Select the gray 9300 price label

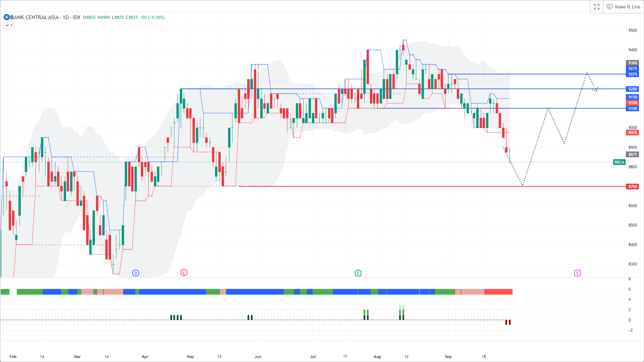click(633, 63)
